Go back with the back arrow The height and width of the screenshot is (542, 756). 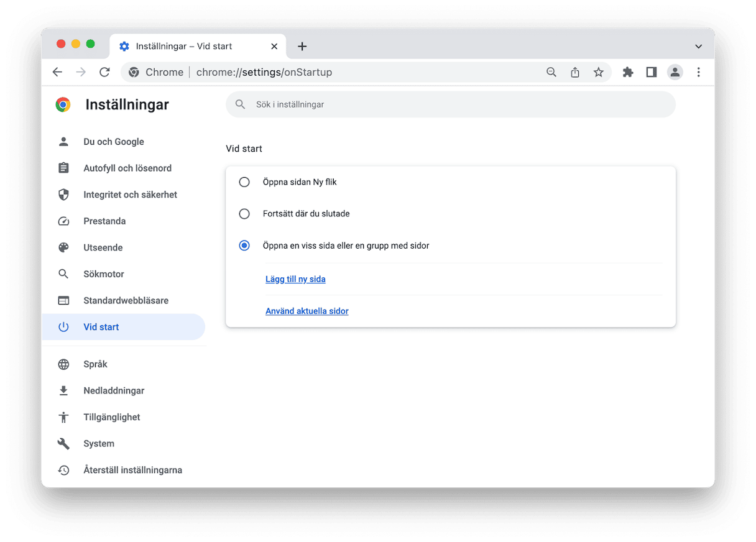click(57, 72)
